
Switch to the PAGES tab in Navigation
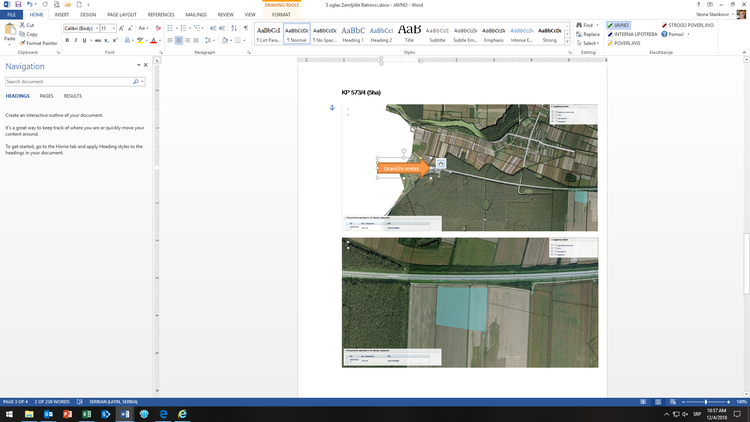[46, 96]
